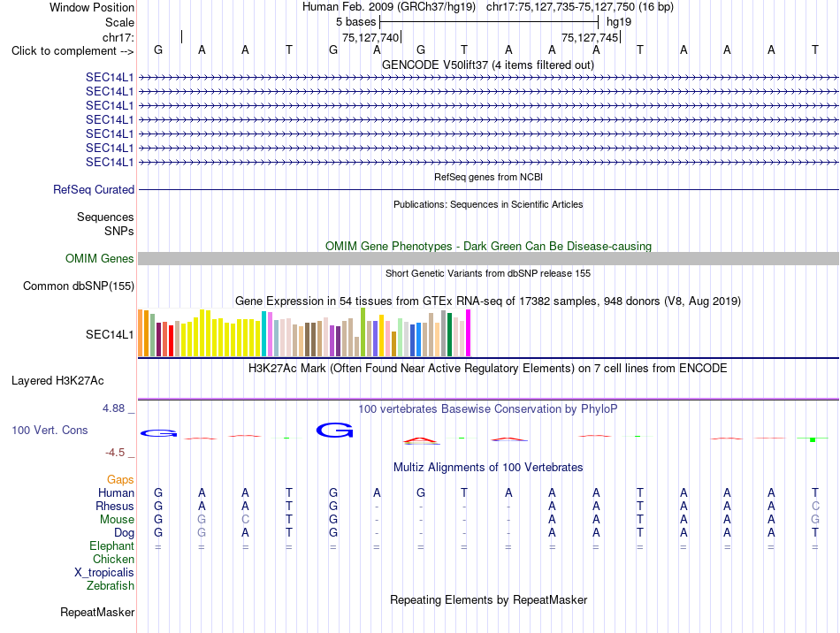840x633 pixels.
Task: Click the red A PhyloP logo letter
Action: coord(422,441)
